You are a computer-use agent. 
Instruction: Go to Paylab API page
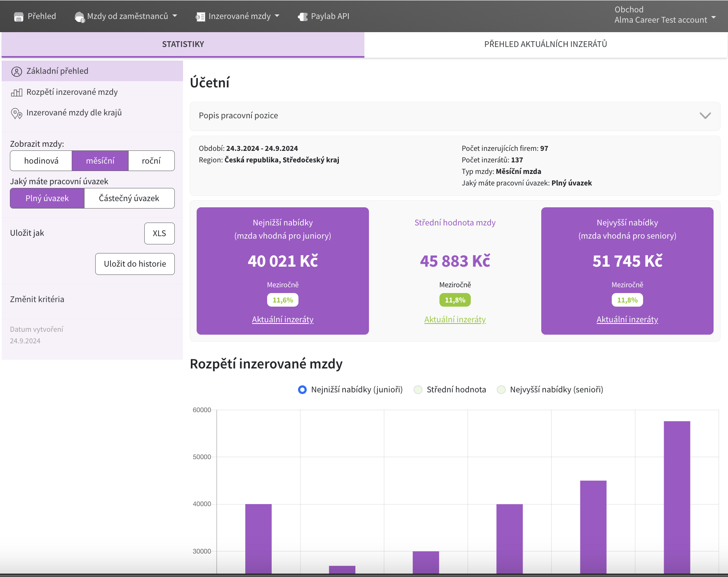324,16
